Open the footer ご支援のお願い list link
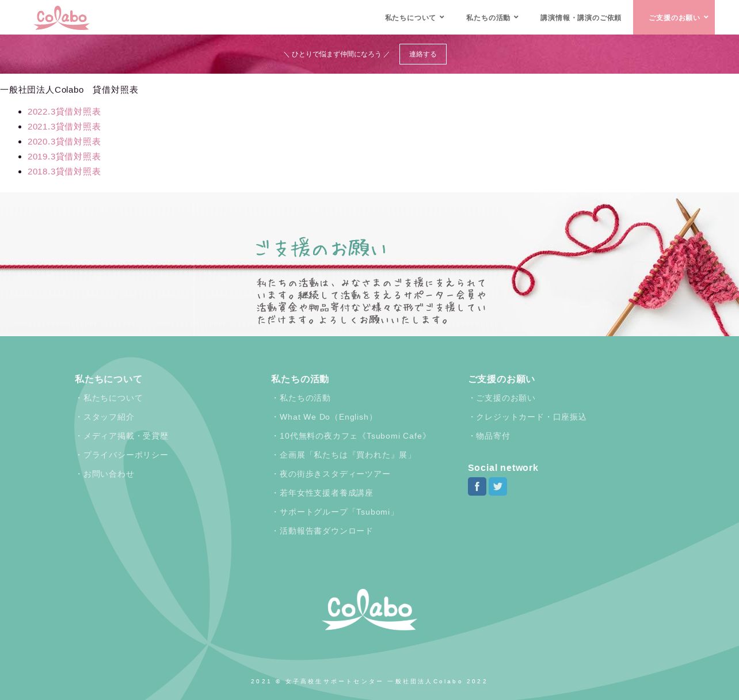The image size is (739, 700). pos(502,398)
